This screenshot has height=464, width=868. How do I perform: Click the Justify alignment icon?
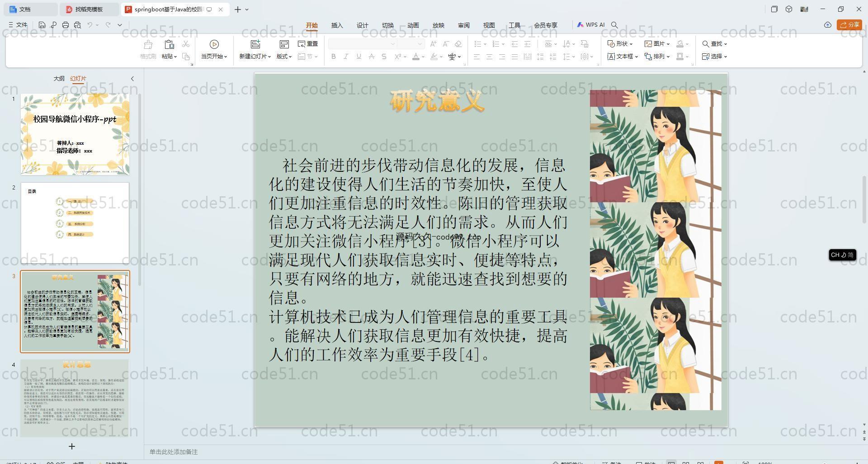tap(514, 57)
